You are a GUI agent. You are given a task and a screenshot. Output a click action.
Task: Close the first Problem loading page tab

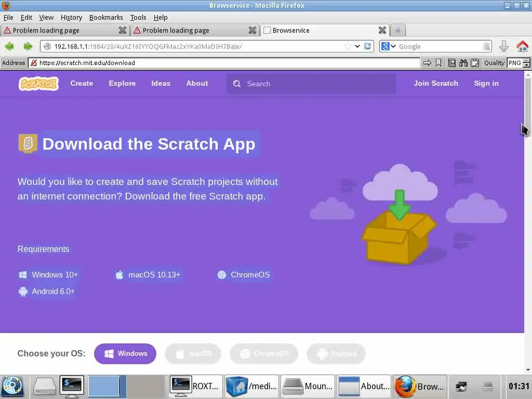click(123, 30)
